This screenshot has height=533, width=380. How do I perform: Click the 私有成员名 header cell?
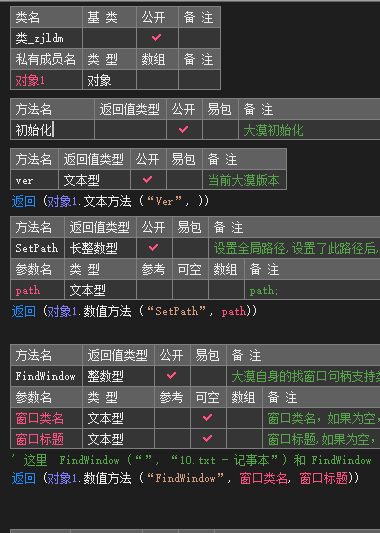click(x=47, y=59)
